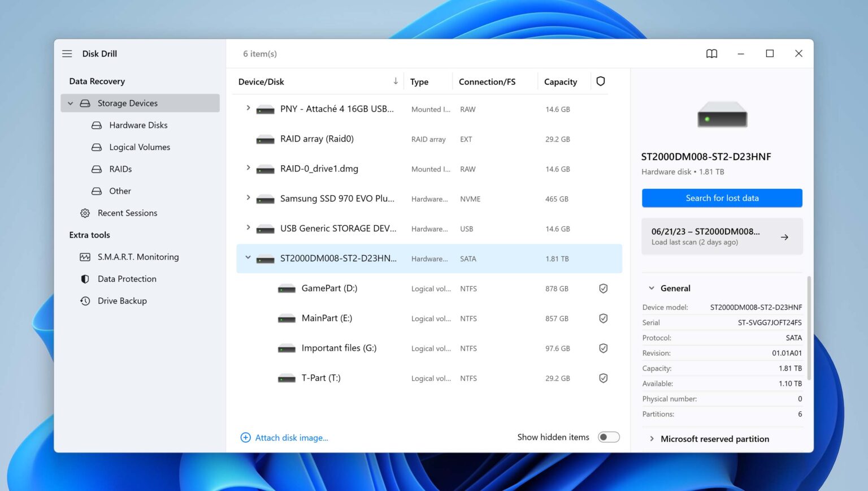Load the last scan from 06/21/23
This screenshot has height=491, width=868.
pos(722,236)
